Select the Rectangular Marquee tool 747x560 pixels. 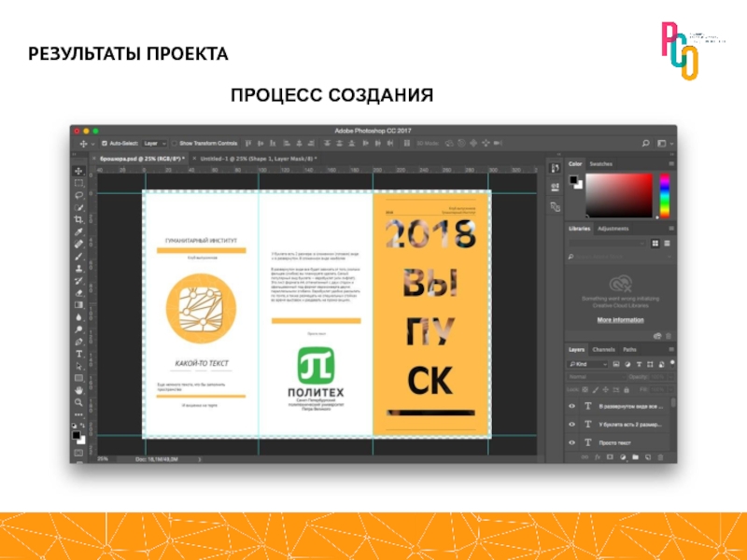point(79,183)
